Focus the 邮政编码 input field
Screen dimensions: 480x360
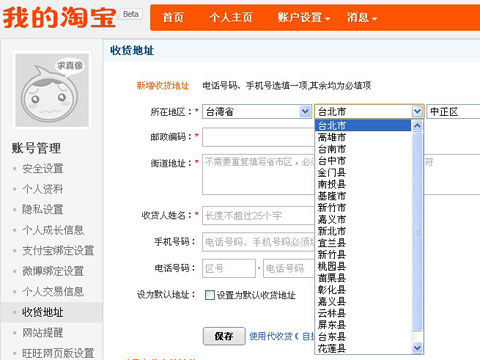(x=259, y=137)
